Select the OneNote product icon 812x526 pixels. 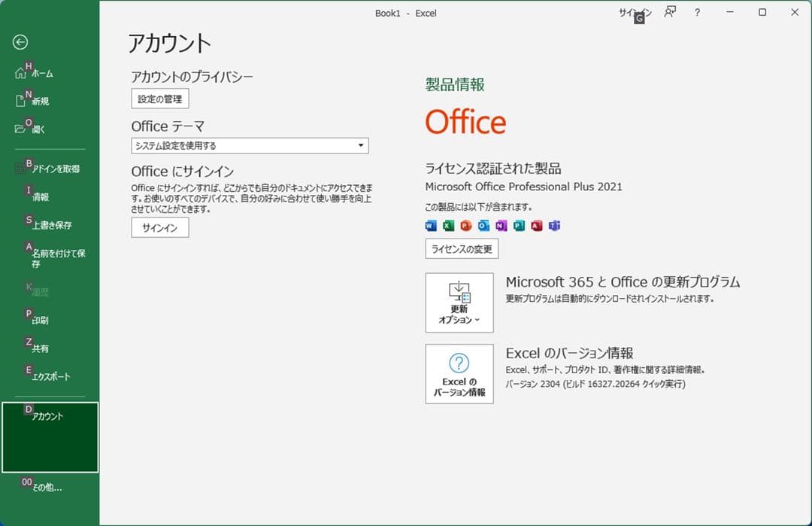[501, 225]
